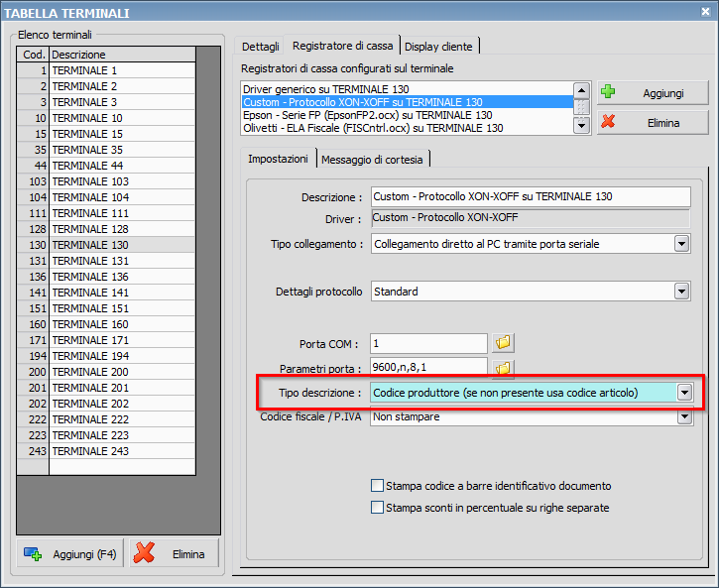Pick TERMINALE 44 from the list
This screenshot has height=588, width=719.
click(106, 166)
